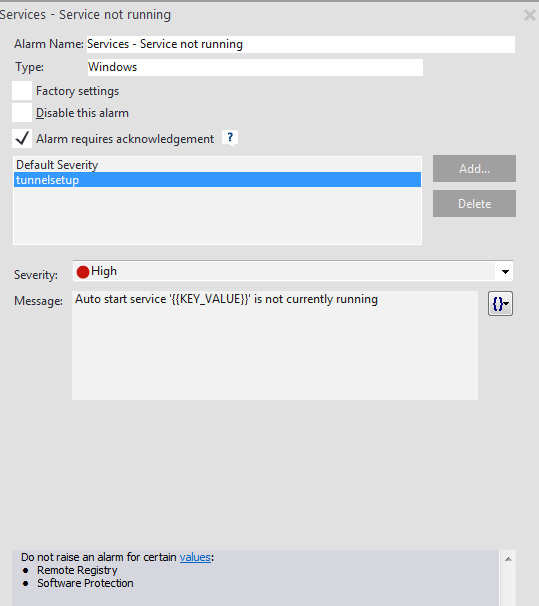Click into the Alarm Name text field

click(301, 44)
